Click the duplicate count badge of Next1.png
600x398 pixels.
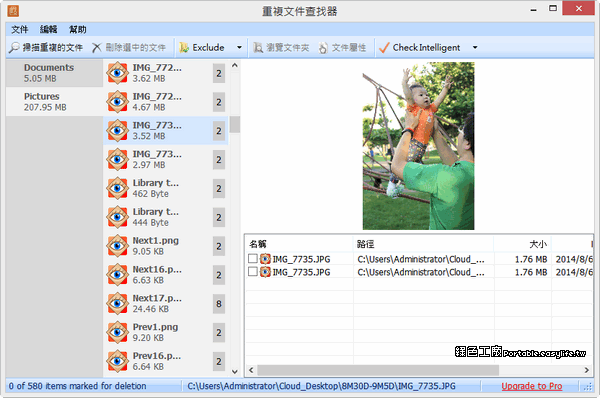coord(219,246)
